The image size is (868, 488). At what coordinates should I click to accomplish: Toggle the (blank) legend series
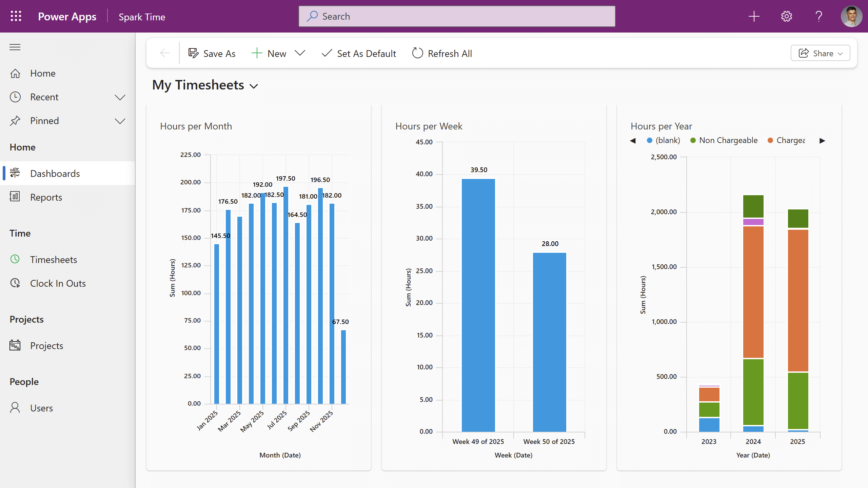click(664, 140)
